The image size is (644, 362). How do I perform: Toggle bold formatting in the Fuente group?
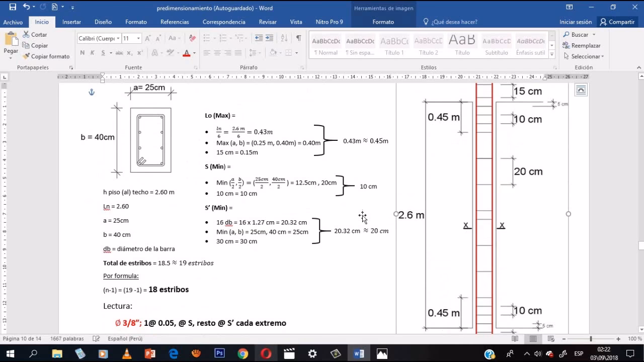click(x=83, y=52)
